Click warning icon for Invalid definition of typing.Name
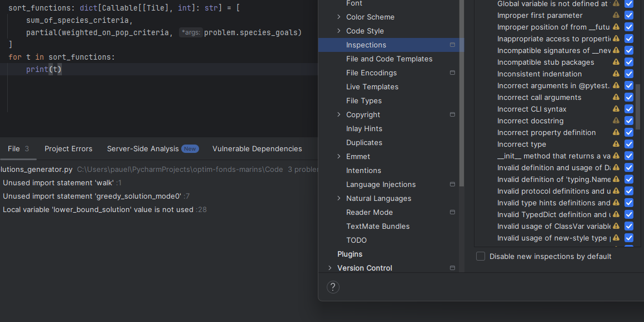This screenshot has width=644, height=322. [x=616, y=179]
